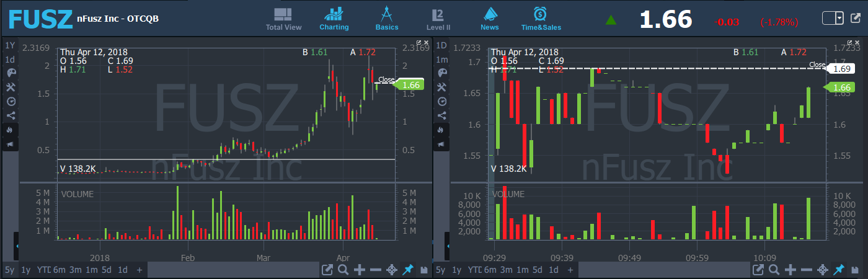Click right chart crosshair pan icon
This screenshot has height=279, width=868.
point(823,270)
